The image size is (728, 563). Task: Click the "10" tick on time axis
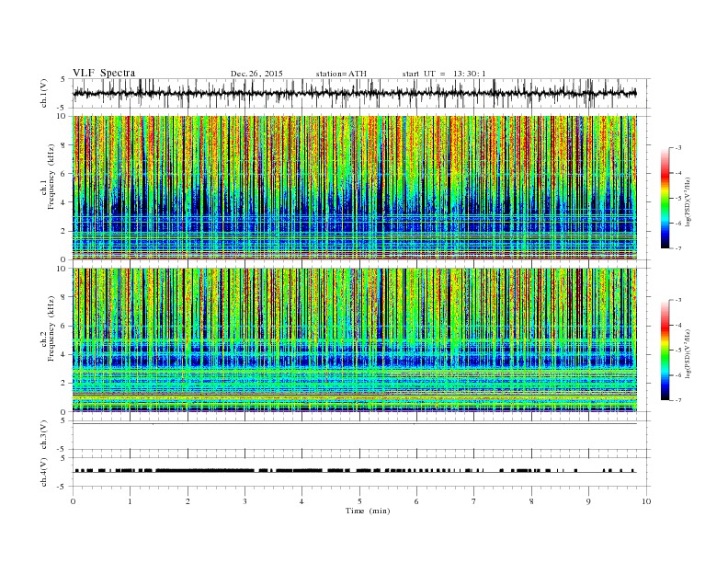[x=646, y=501]
